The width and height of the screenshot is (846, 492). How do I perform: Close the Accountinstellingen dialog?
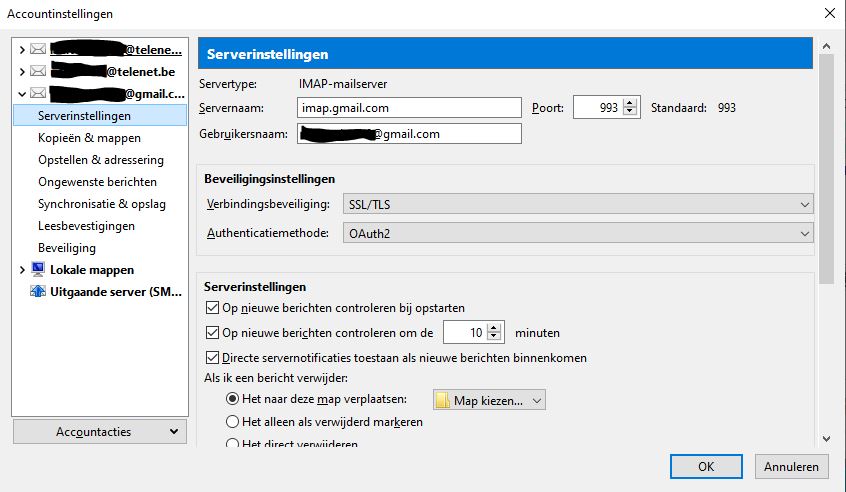[x=830, y=13]
